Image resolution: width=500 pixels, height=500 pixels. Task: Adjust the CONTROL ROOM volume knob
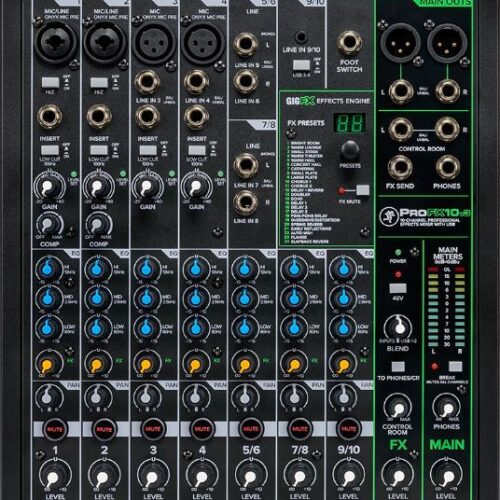397,407
